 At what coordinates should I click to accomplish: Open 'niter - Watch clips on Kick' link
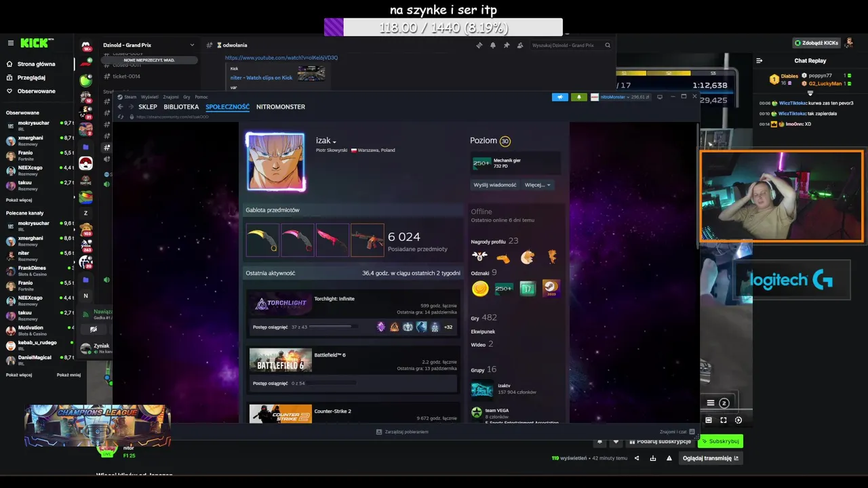(261, 77)
